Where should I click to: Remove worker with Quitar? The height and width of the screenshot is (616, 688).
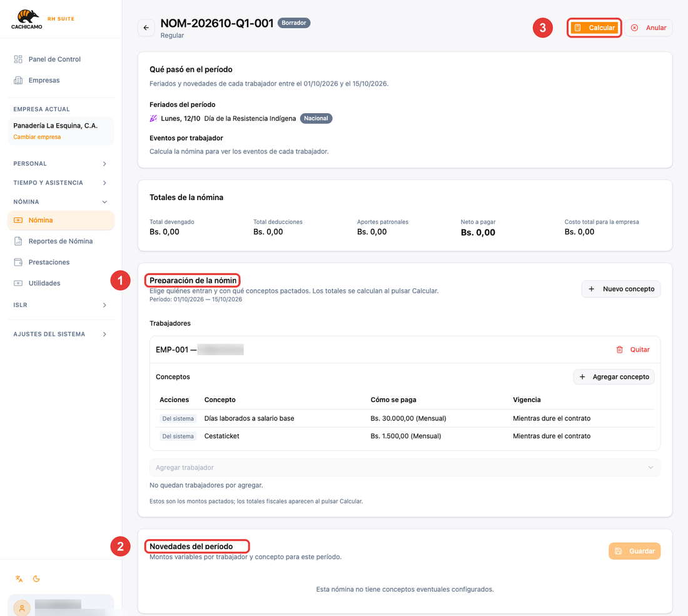click(633, 350)
